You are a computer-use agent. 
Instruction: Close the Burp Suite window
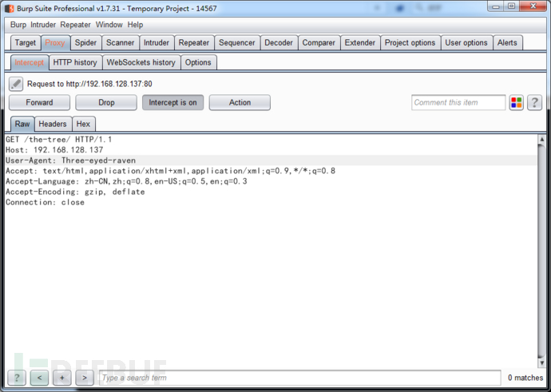click(x=533, y=6)
